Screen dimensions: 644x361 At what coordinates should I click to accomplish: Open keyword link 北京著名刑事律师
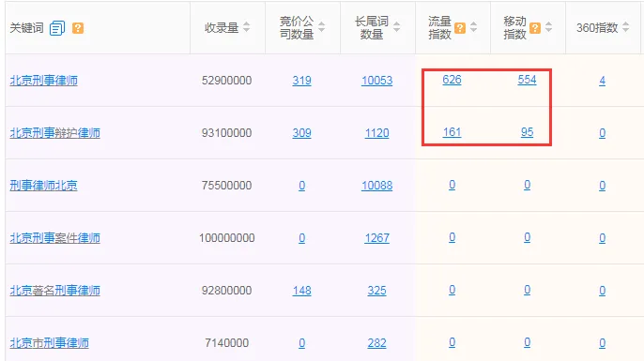(55, 291)
